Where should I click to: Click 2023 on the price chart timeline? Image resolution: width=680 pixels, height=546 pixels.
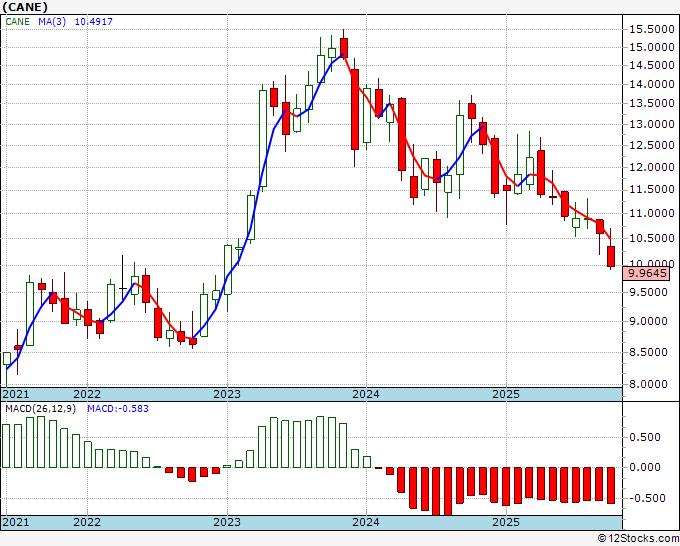[227, 394]
